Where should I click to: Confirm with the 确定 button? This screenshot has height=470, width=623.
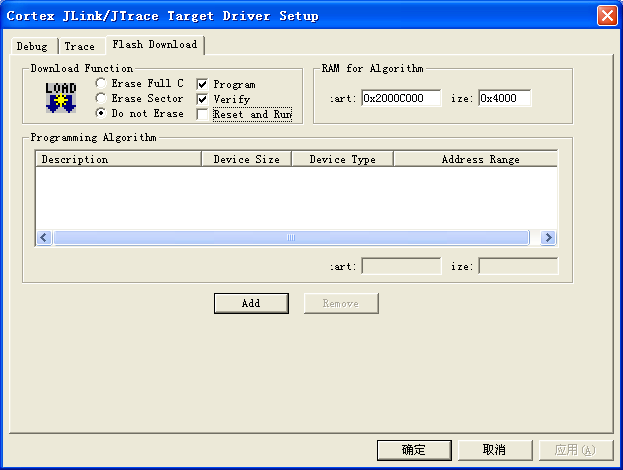(x=414, y=450)
